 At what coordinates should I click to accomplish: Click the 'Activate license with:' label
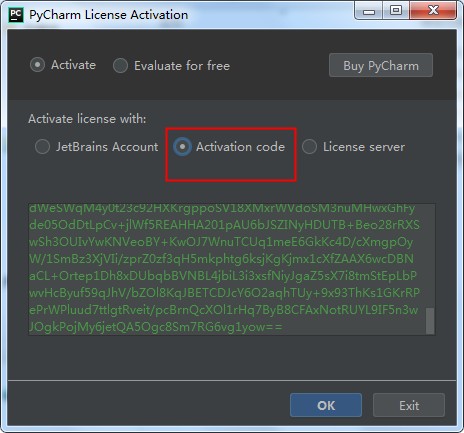point(87,119)
